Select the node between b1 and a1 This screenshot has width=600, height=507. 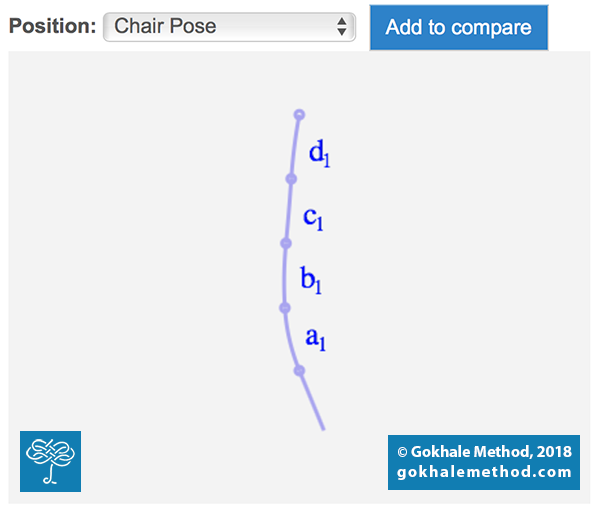tap(285, 308)
